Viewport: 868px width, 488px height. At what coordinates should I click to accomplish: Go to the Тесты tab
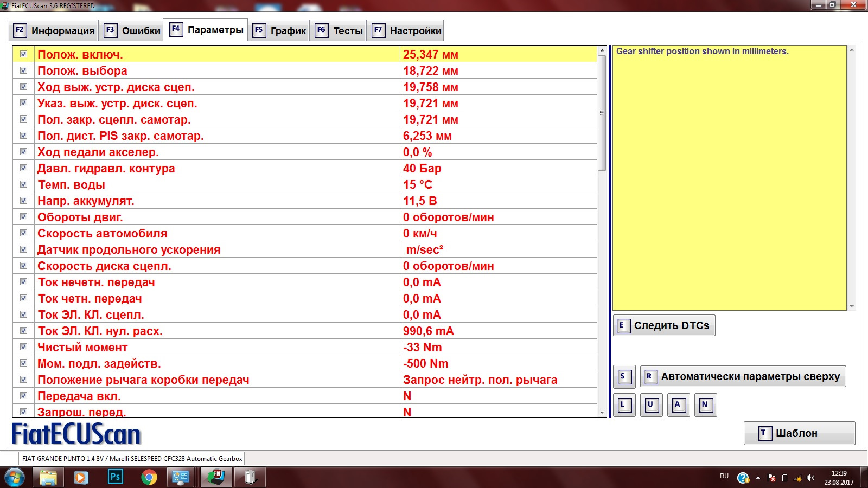pyautogui.click(x=339, y=30)
